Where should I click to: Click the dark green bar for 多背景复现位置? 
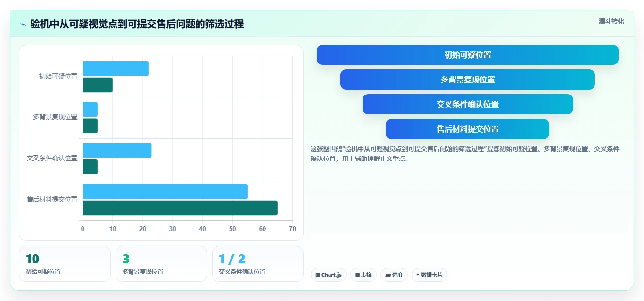coord(90,126)
